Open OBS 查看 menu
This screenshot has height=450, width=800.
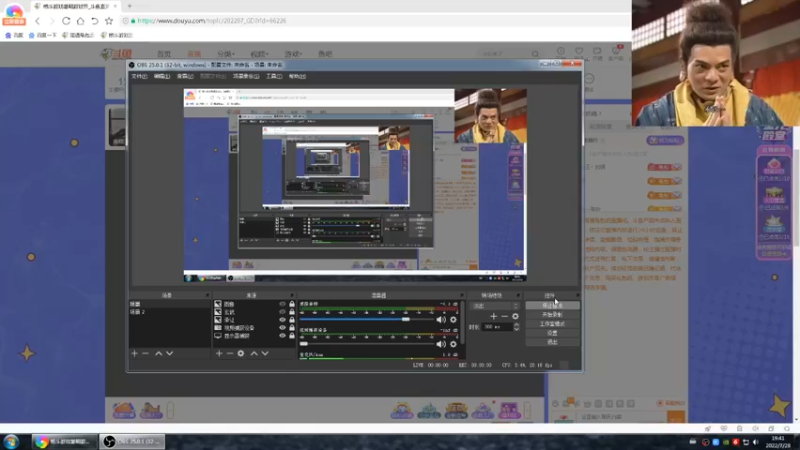click(x=185, y=77)
